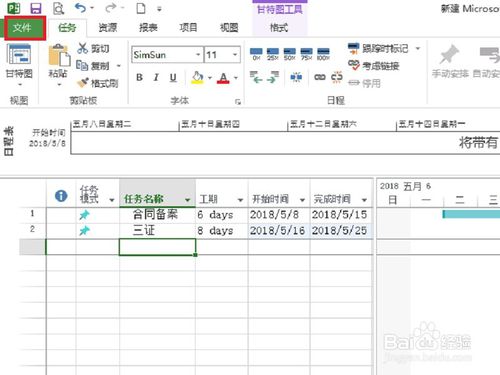Apply the yellow background fill color
The width and height of the screenshot is (500, 375).
(198, 78)
